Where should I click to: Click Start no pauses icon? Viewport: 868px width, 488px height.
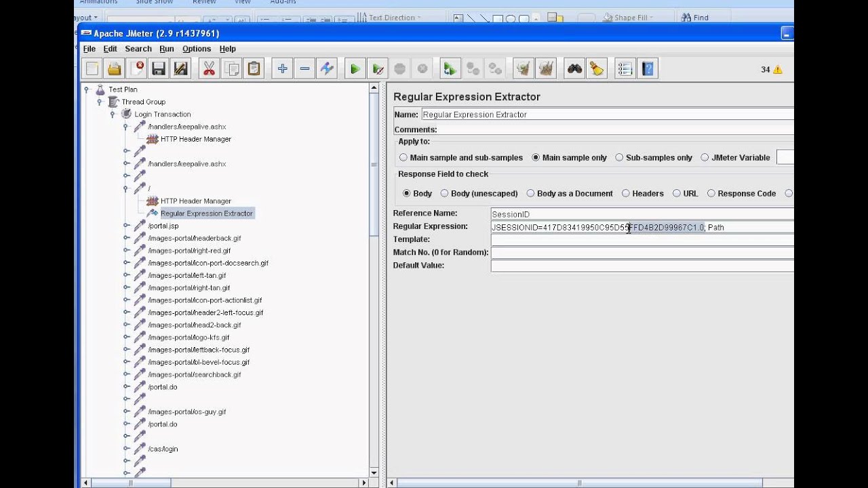(x=378, y=68)
